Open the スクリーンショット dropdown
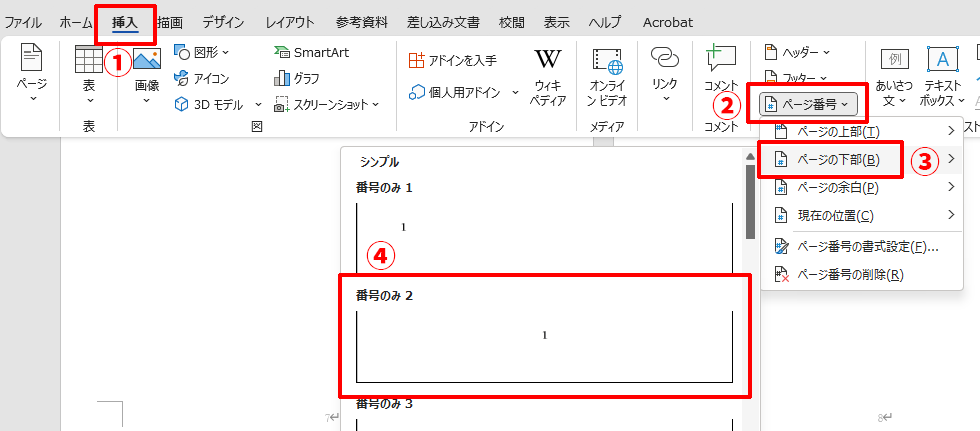This screenshot has width=980, height=431. [x=327, y=104]
